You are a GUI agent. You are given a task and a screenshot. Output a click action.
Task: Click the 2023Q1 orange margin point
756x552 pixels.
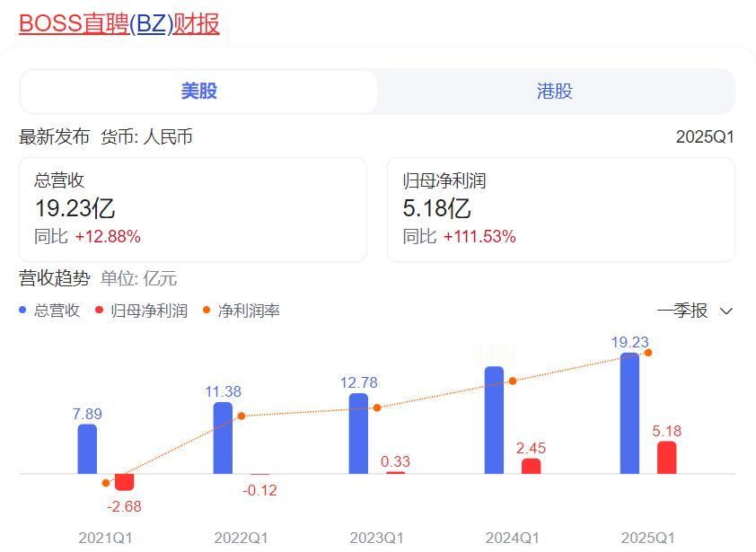377,407
